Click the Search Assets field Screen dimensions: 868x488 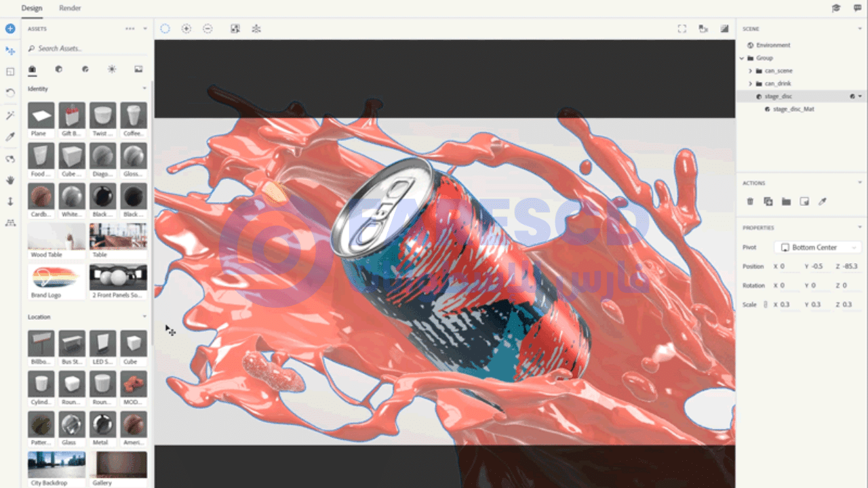point(88,49)
